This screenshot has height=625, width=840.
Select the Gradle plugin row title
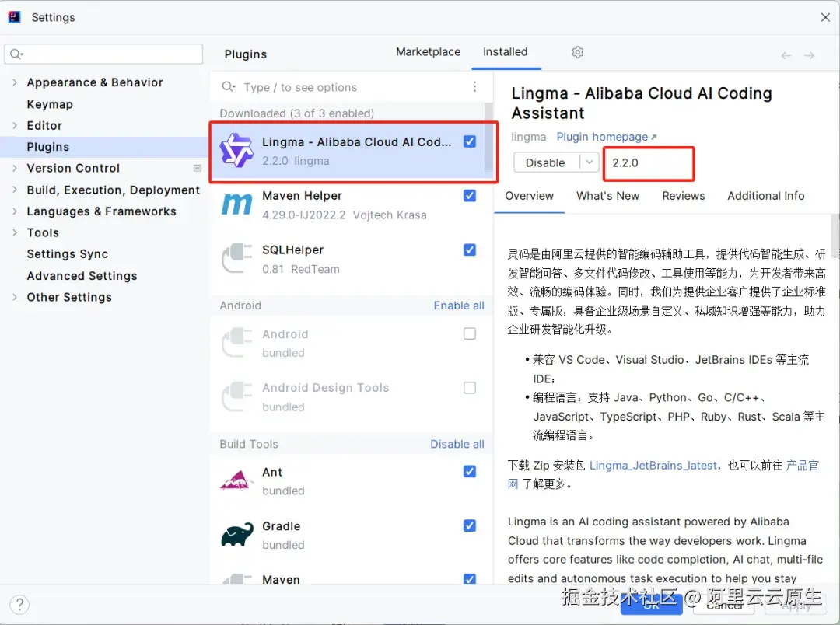pos(282,526)
